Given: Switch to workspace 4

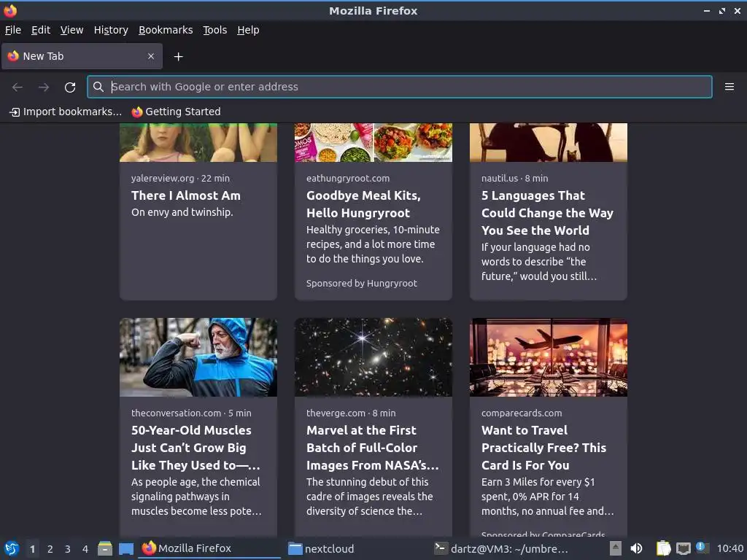Looking at the screenshot, I should [85, 549].
